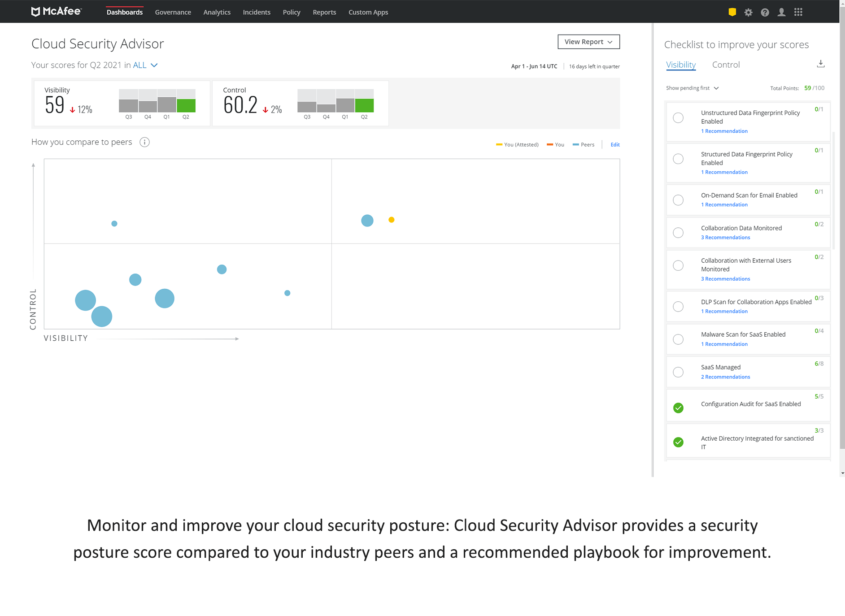Screen dimensions: 845x616
Task: Open Collaboration with External Users 3 Recommendations
Action: click(725, 279)
